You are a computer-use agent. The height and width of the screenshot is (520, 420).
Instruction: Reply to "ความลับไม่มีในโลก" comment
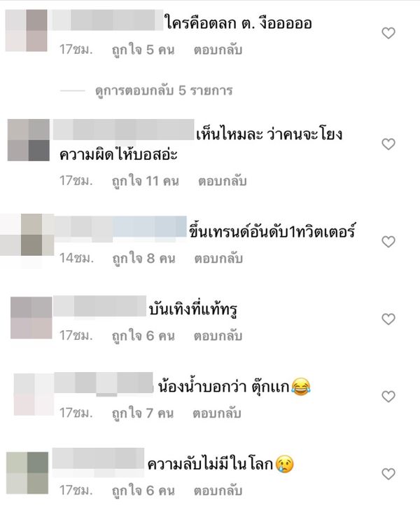coord(218,491)
